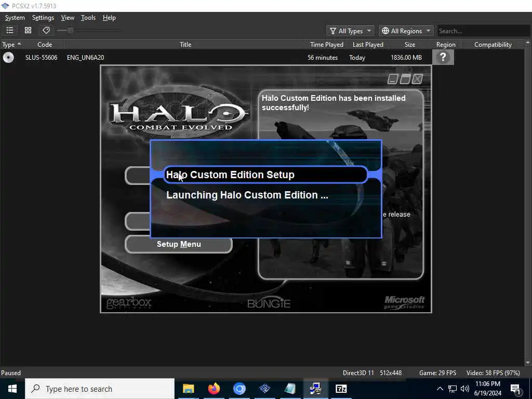The width and height of the screenshot is (532, 399).
Task: Sort the list by Type column
Action: (11, 45)
